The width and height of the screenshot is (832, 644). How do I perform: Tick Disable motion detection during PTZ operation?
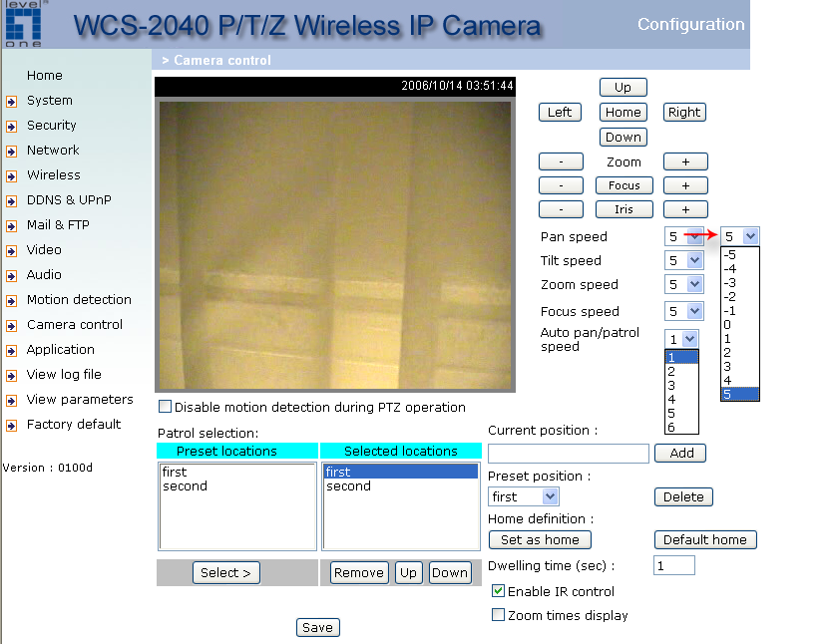(165, 407)
